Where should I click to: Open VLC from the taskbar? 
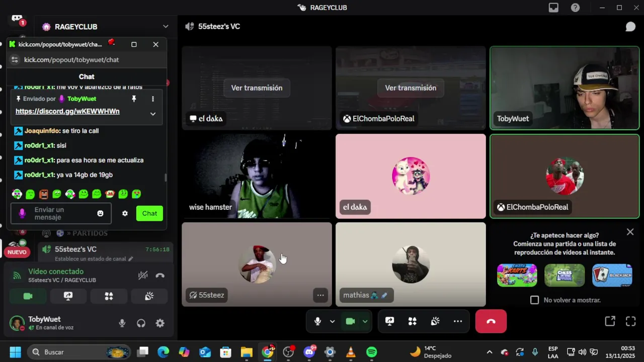351,352
